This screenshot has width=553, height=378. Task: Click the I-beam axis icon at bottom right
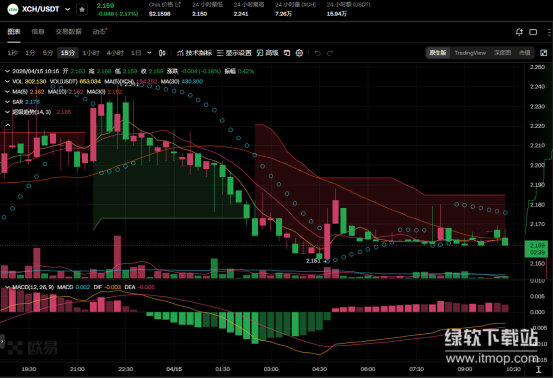539,369
